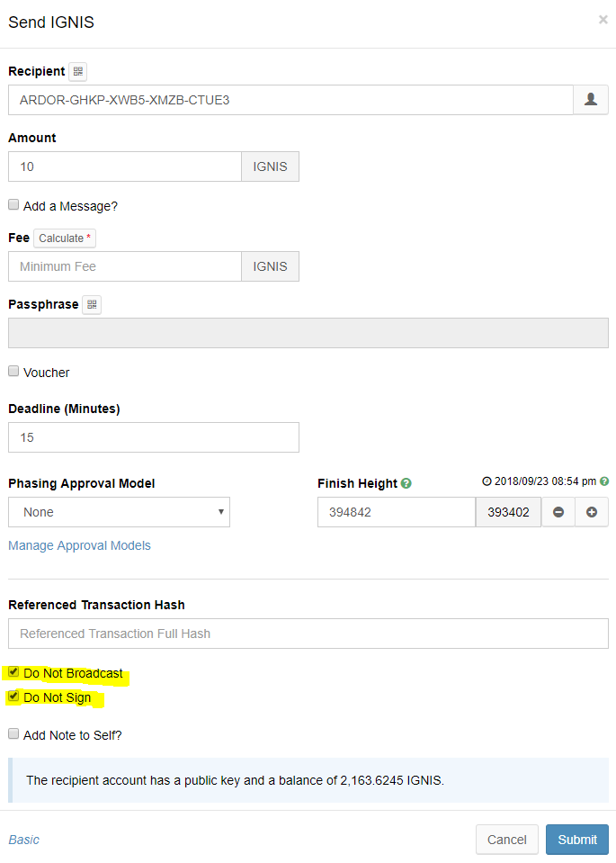The width and height of the screenshot is (616, 863).
Task: Click the Referenced Transaction Full Hash field
Action: (308, 634)
